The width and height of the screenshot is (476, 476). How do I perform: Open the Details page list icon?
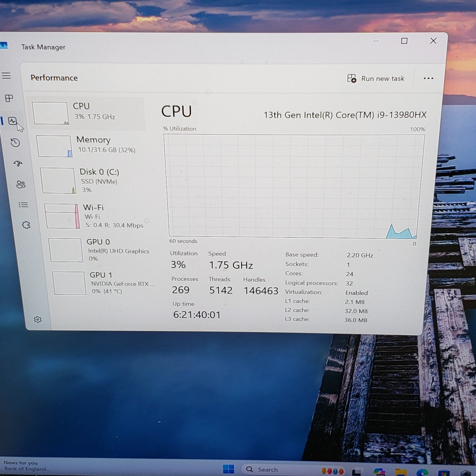23,205
